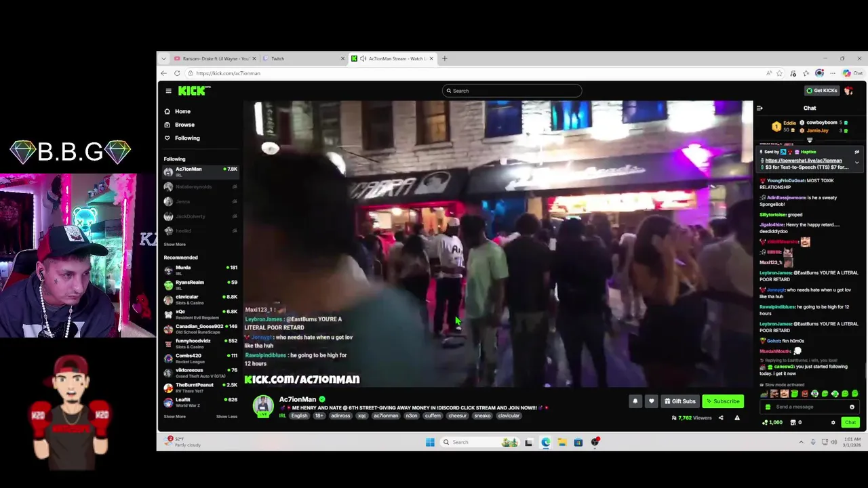Image resolution: width=868 pixels, height=488 pixels.
Task: Add page to favorites with star icon
Action: pyautogui.click(x=780, y=73)
